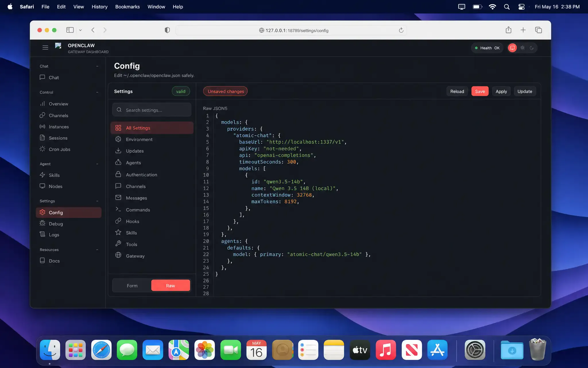Open Safari sidebar options dropdown arrow
Image resolution: width=588 pixels, height=368 pixels.
(80, 30)
